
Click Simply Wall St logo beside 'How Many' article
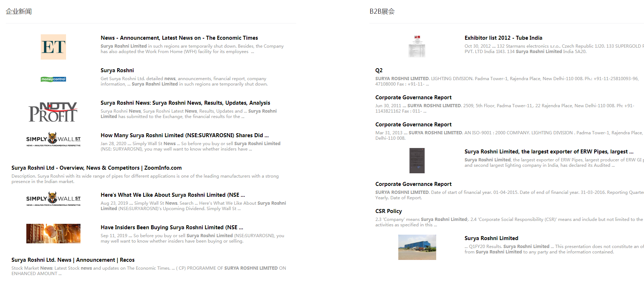point(53,139)
